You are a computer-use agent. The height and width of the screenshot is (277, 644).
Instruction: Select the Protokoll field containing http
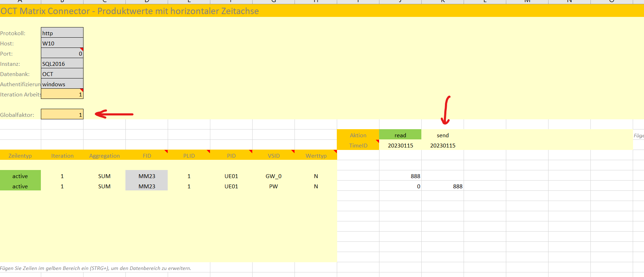tap(62, 33)
